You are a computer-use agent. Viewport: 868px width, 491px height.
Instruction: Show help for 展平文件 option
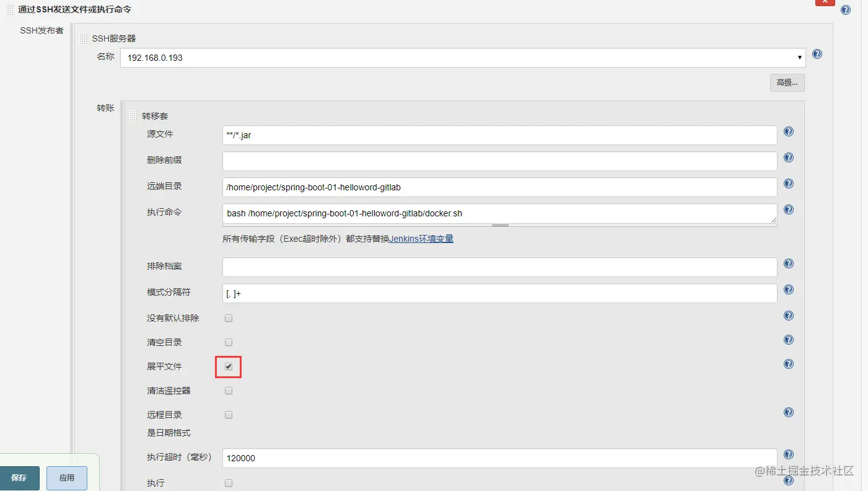coord(789,364)
